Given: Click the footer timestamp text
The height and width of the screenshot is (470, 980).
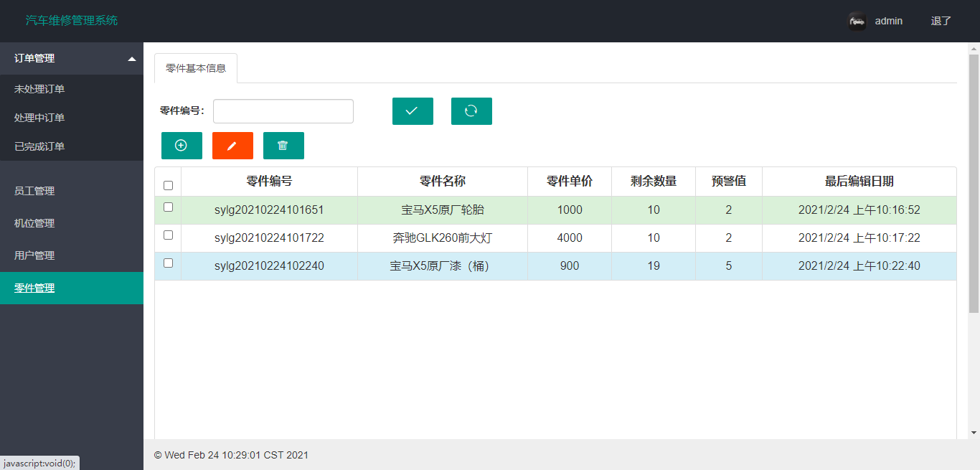Looking at the screenshot, I should click(x=231, y=455).
